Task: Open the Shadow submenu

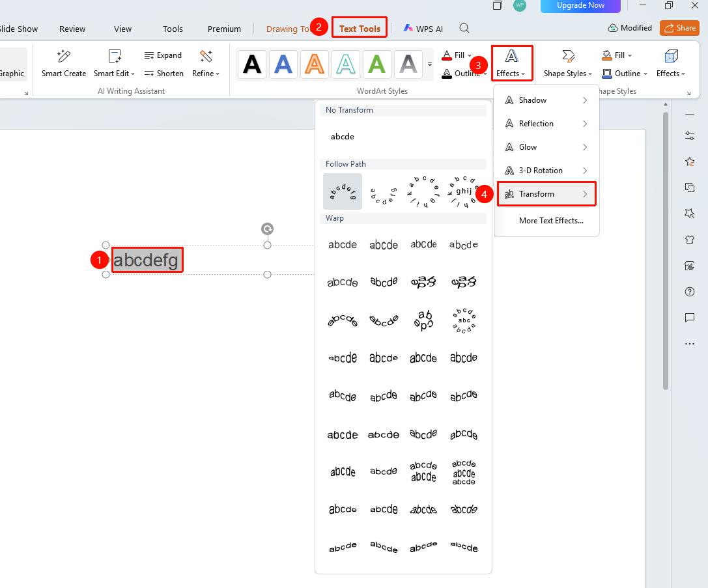Action: pyautogui.click(x=546, y=100)
